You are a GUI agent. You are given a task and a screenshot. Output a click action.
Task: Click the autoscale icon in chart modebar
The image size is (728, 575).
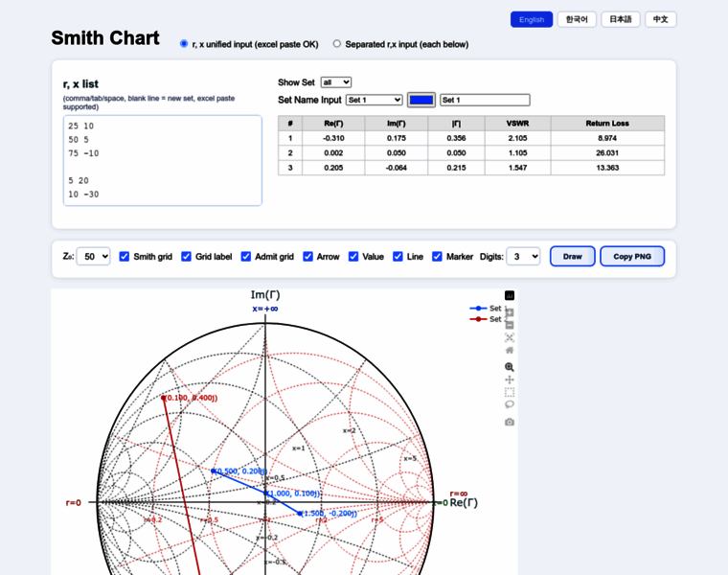tap(510, 337)
